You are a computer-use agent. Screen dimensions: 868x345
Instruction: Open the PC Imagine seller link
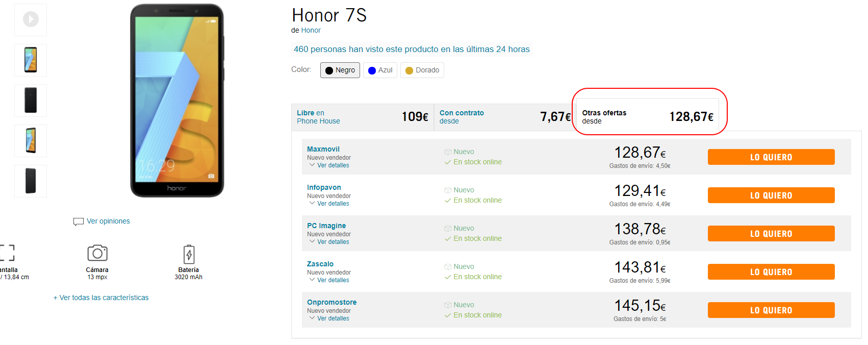(326, 226)
